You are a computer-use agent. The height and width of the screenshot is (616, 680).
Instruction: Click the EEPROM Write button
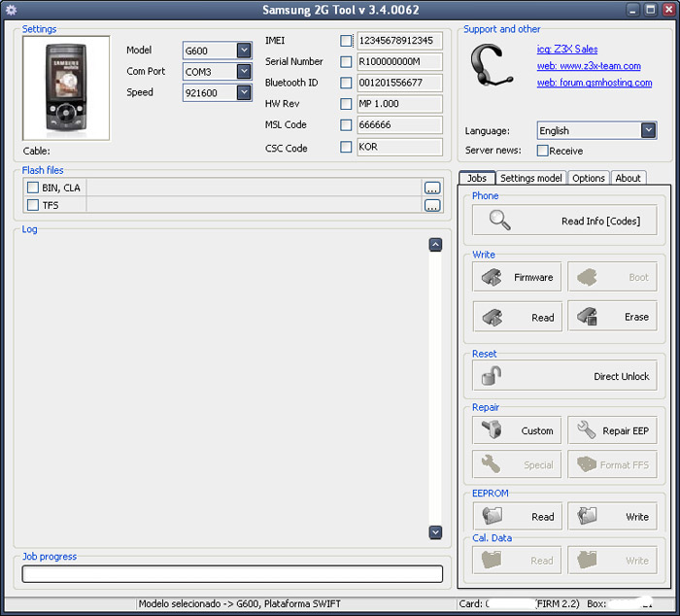coord(612,516)
